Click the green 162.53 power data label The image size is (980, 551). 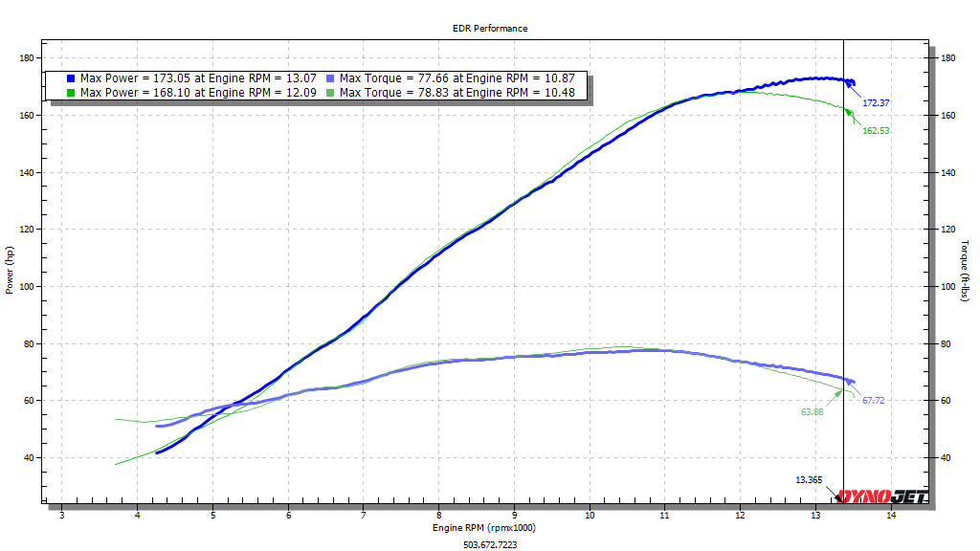(x=876, y=130)
